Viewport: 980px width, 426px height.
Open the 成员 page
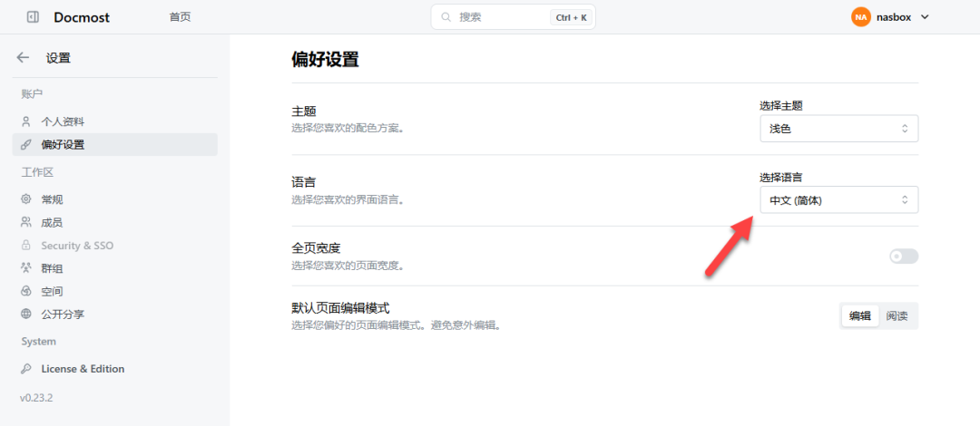pyautogui.click(x=115, y=222)
